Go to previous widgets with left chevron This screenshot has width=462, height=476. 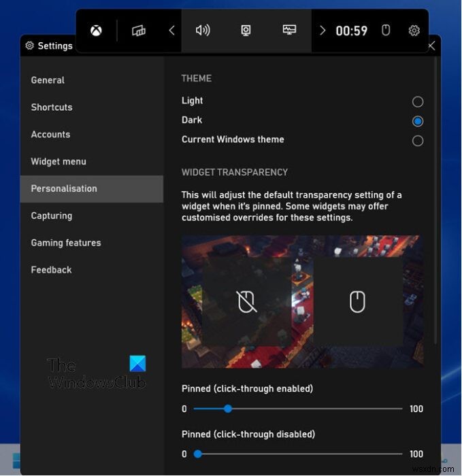point(171,31)
